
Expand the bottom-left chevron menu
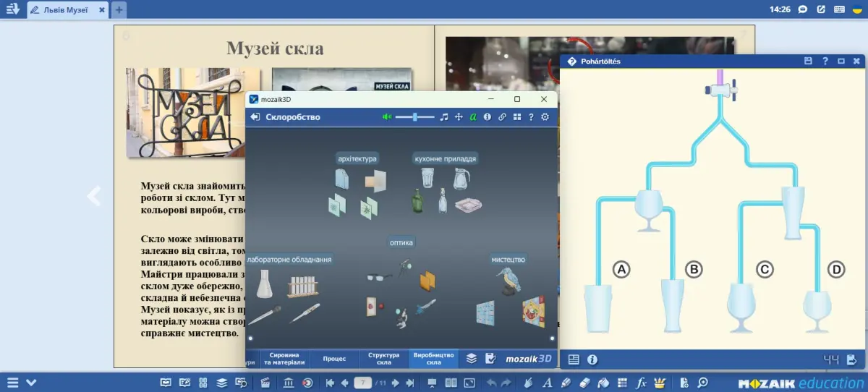pos(31,383)
